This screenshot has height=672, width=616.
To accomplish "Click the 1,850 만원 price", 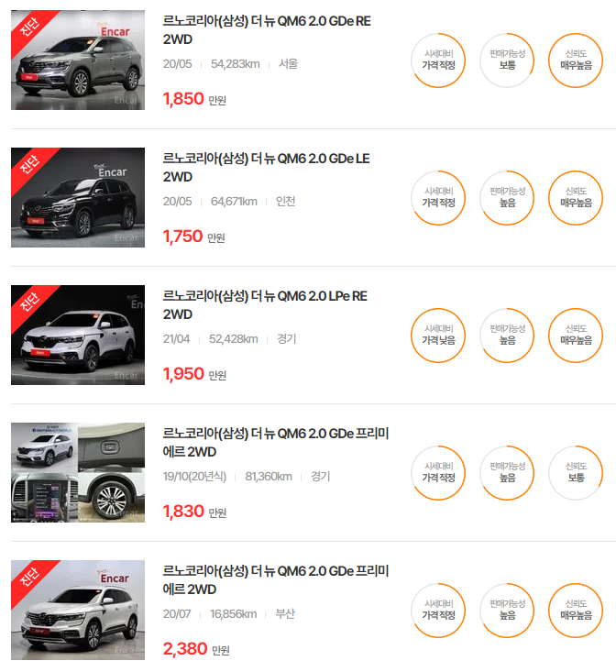I will coord(194,99).
